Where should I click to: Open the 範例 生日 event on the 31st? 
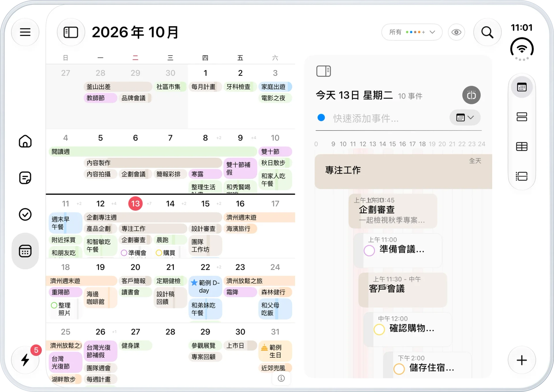tap(275, 351)
